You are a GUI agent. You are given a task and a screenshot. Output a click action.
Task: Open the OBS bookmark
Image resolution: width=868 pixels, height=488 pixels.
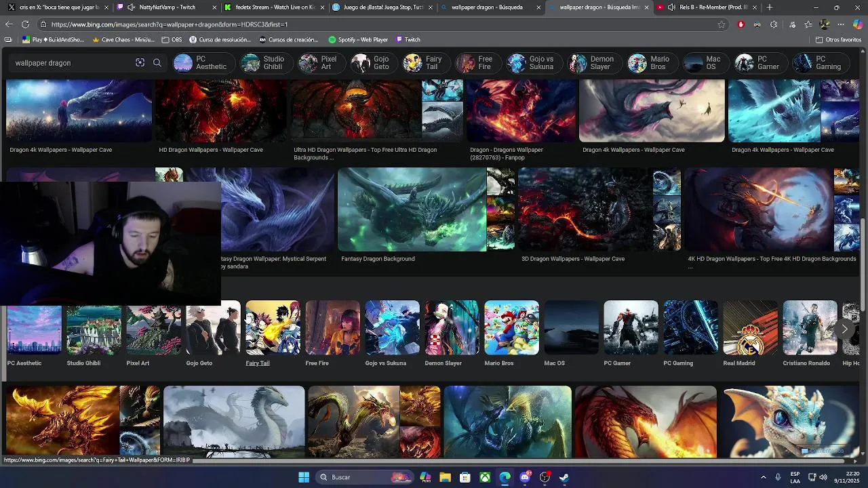click(x=172, y=39)
